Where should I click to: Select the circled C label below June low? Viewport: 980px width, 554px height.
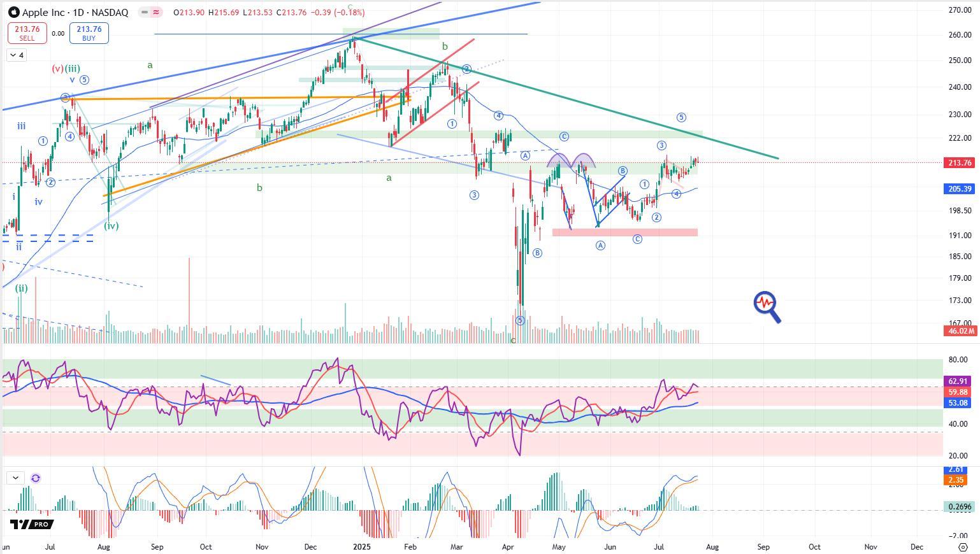point(637,239)
